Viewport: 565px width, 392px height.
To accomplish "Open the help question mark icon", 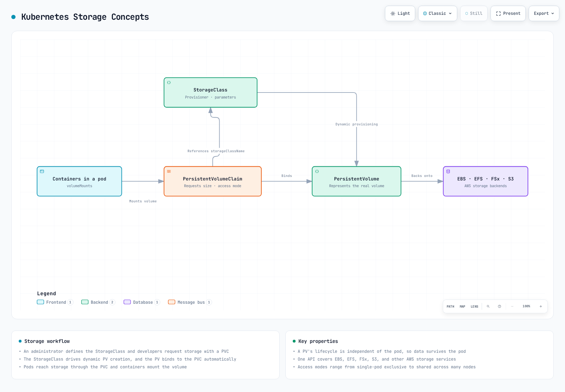I will point(499,307).
